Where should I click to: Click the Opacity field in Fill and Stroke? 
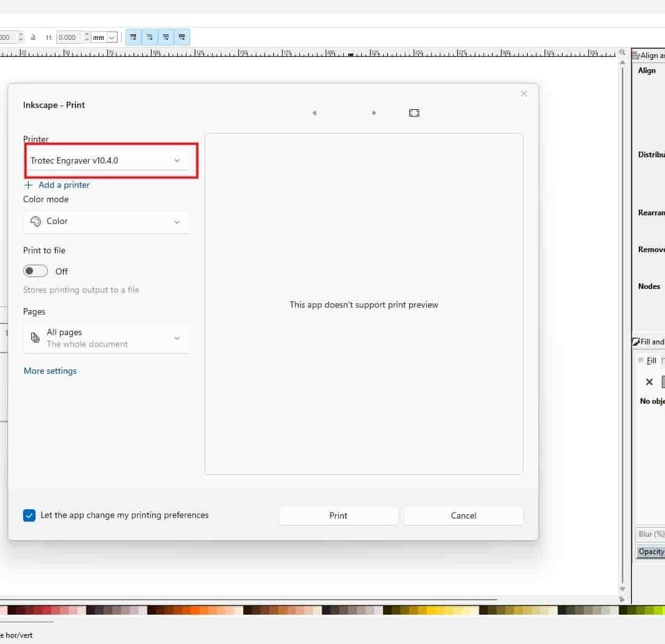pyautogui.click(x=651, y=552)
